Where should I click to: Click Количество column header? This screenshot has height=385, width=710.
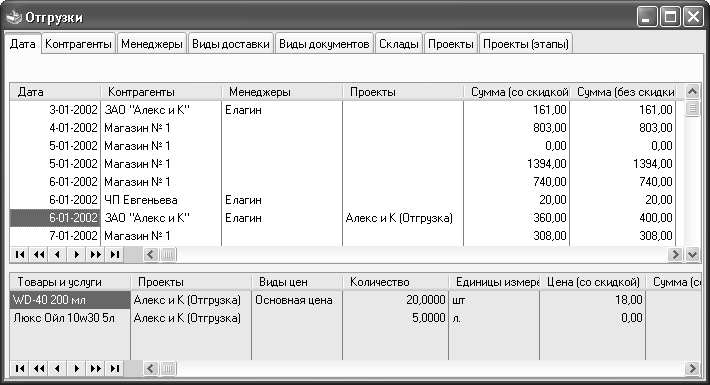tap(396, 282)
